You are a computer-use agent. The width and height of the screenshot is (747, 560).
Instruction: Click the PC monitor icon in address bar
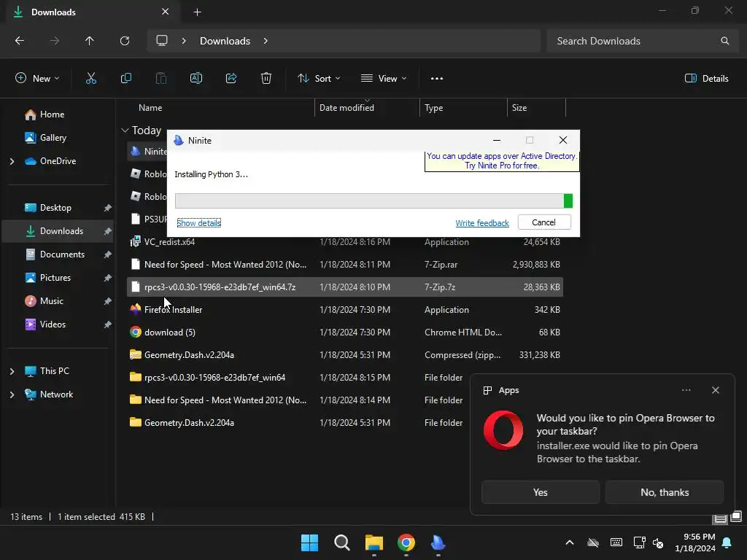pos(162,41)
